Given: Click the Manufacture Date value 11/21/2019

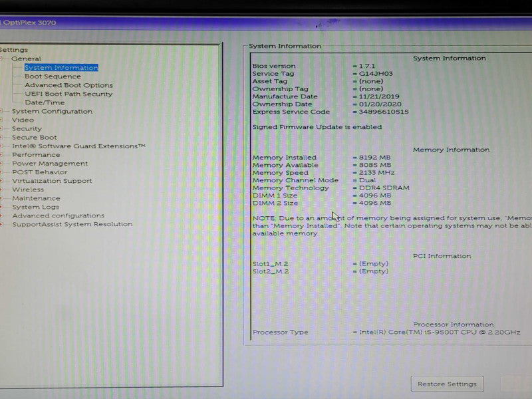Looking at the screenshot, I should (x=379, y=96).
